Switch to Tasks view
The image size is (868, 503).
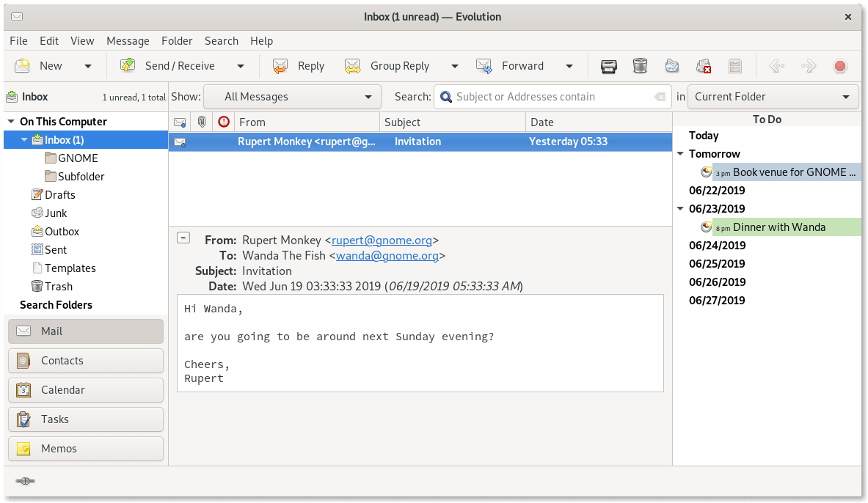coord(86,419)
